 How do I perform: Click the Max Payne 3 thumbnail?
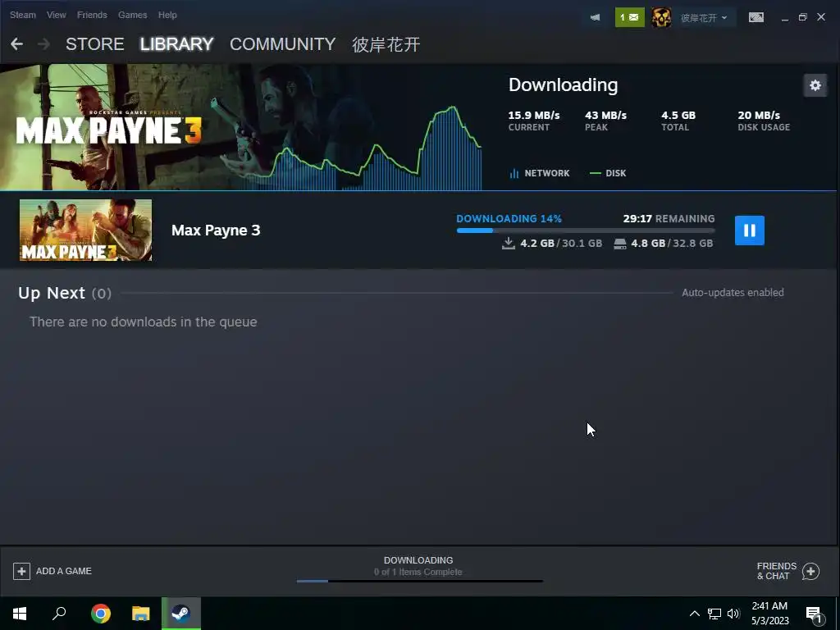pyautogui.click(x=85, y=231)
